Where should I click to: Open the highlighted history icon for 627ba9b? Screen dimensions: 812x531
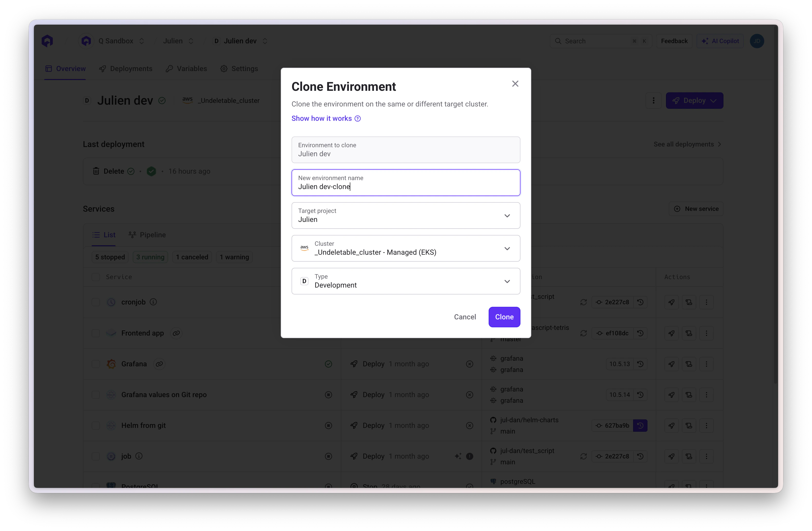click(x=640, y=425)
